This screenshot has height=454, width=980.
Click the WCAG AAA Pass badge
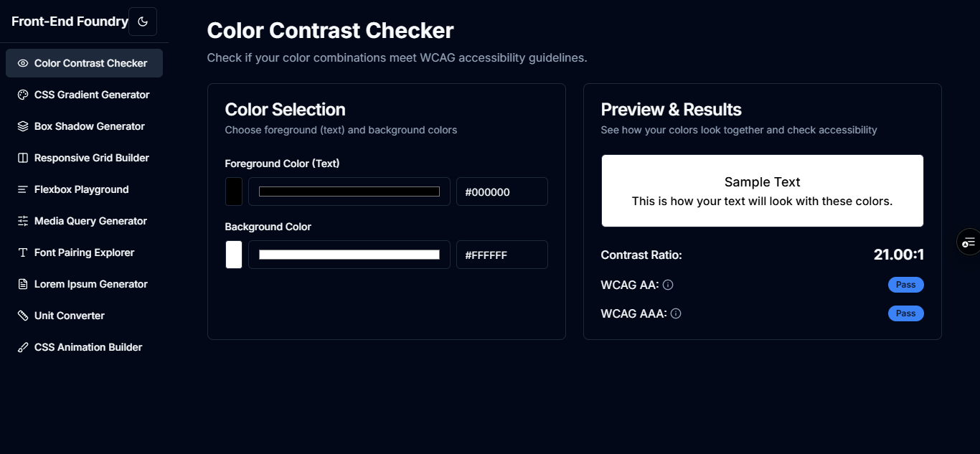point(905,313)
